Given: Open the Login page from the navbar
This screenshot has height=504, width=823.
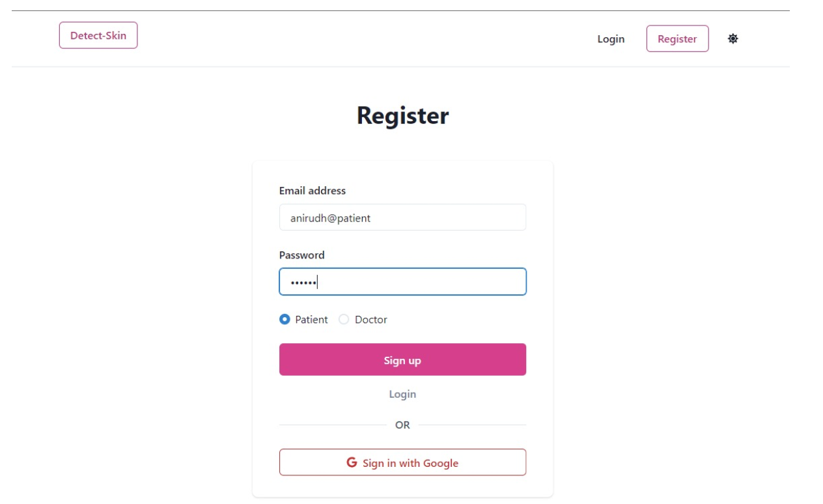Looking at the screenshot, I should [611, 39].
